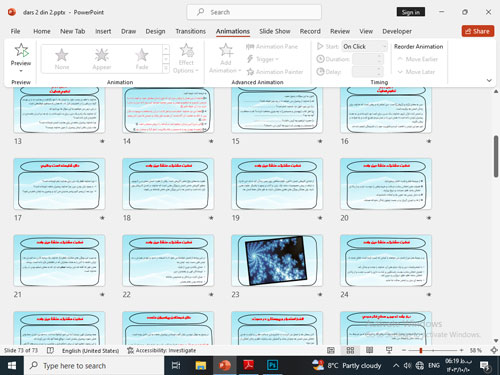Image resolution: width=500 pixels, height=375 pixels.
Task: Open the Preview dropdown arrow
Action: [21, 71]
